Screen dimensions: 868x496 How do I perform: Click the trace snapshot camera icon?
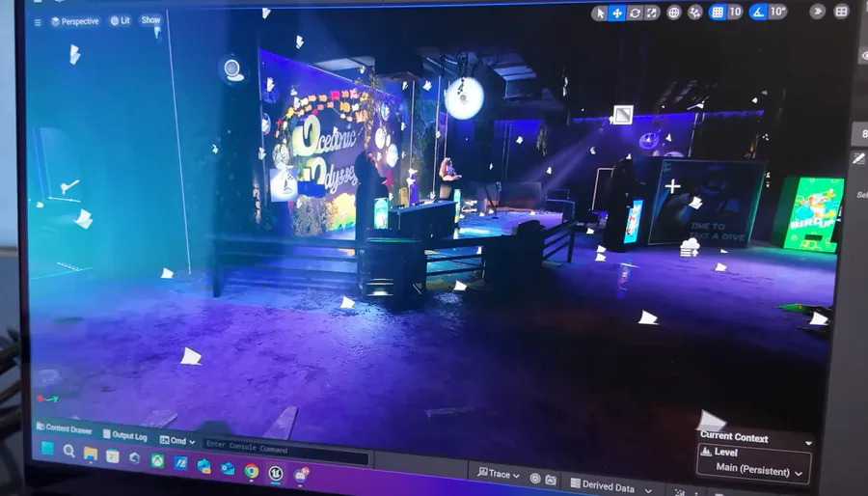pyautogui.click(x=551, y=480)
